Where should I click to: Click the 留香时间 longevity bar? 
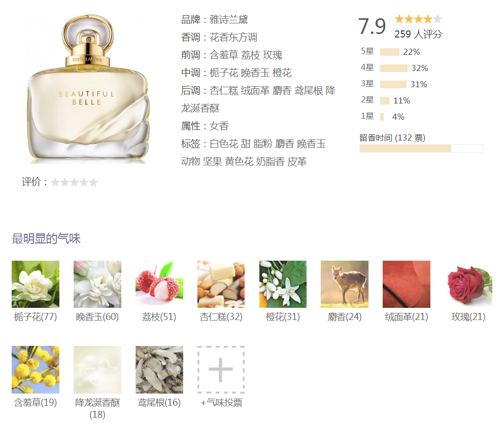421,148
